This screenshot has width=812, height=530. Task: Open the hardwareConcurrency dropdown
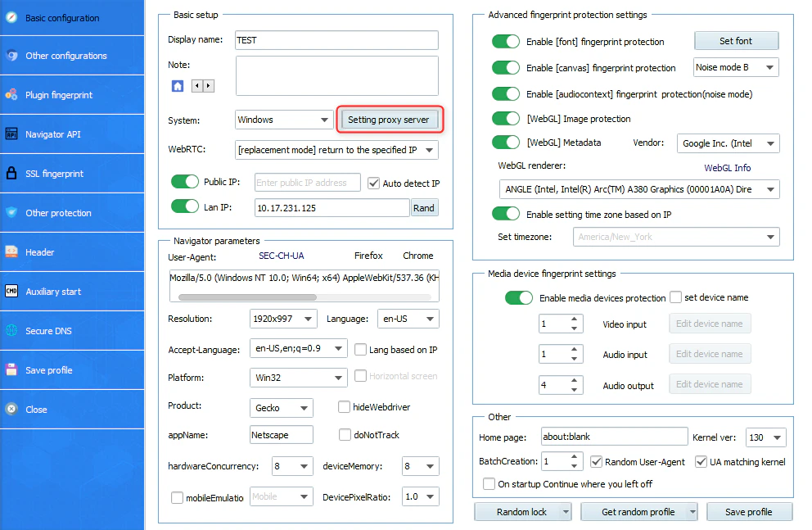click(292, 466)
